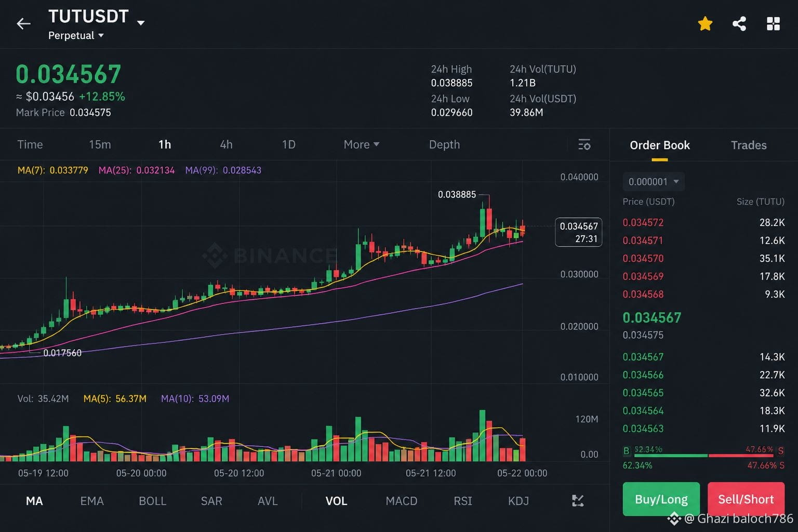The image size is (798, 532).
Task: Click the volume MA(5) 56.37M label
Action: 115,398
